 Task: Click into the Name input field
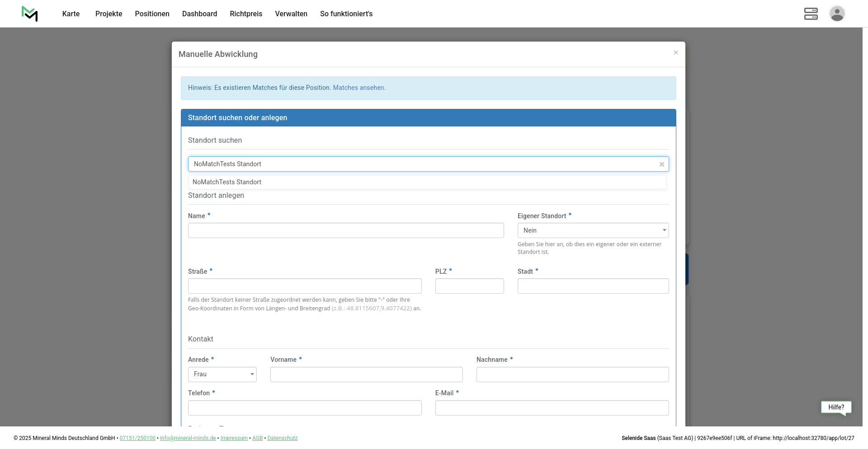(346, 230)
